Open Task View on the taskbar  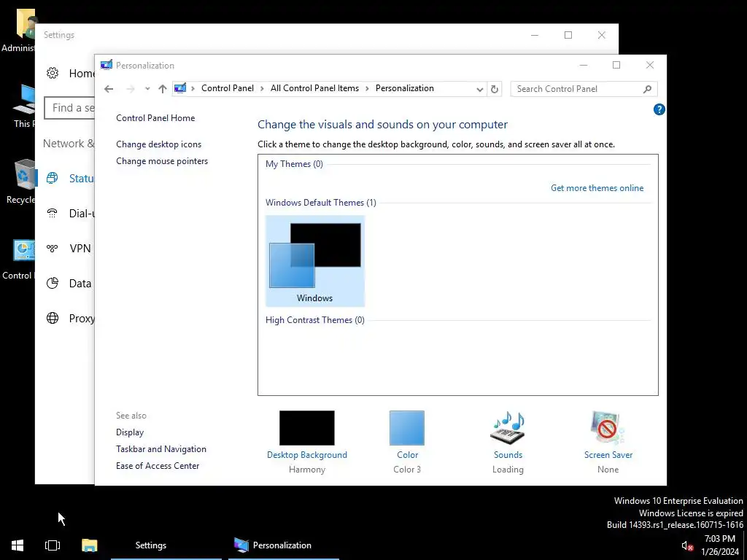click(x=53, y=545)
